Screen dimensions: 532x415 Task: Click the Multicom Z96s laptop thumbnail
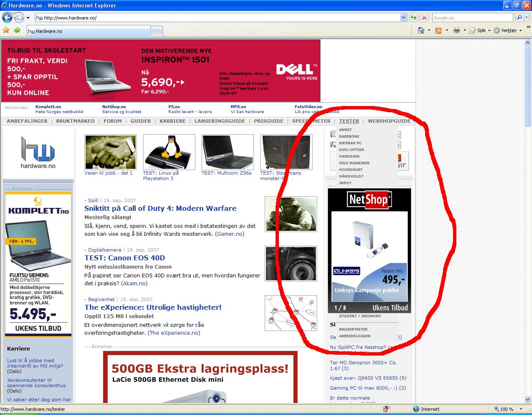[x=227, y=152]
